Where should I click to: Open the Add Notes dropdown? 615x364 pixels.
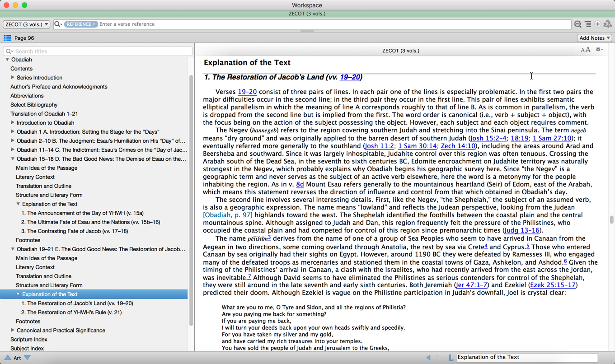click(x=594, y=38)
